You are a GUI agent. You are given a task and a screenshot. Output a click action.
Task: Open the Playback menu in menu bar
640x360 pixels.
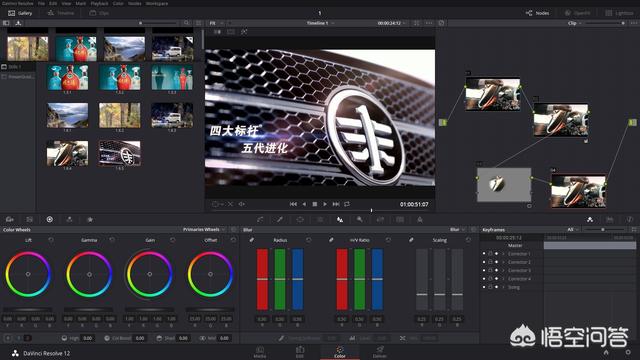tap(99, 3)
